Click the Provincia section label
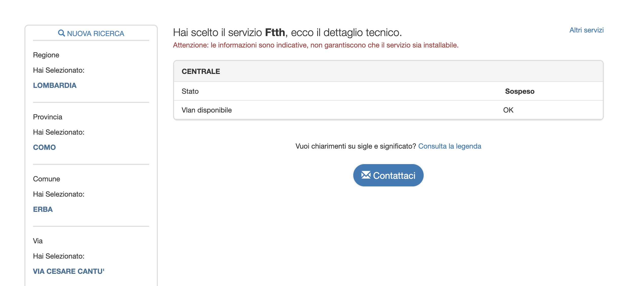Screen dimensions: 644x286 pyautogui.click(x=48, y=117)
